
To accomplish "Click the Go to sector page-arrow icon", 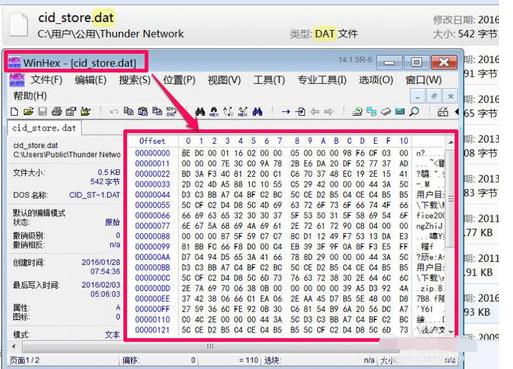I will click(x=300, y=111).
